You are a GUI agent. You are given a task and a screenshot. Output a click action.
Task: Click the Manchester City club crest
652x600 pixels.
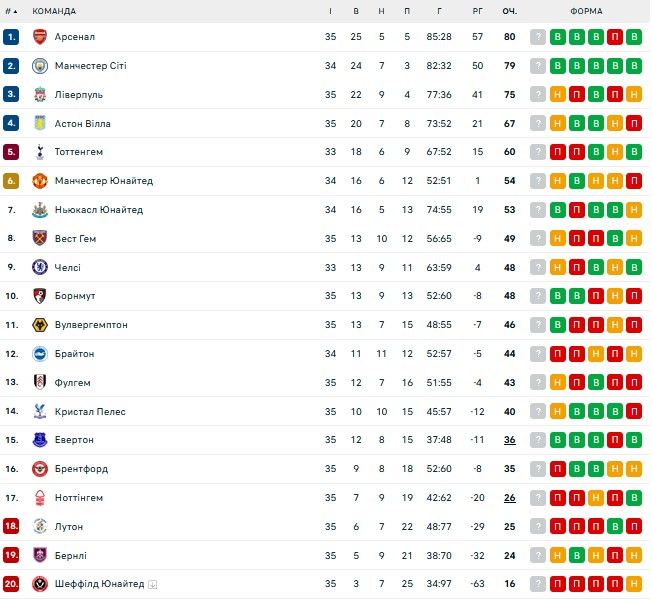pos(40,66)
